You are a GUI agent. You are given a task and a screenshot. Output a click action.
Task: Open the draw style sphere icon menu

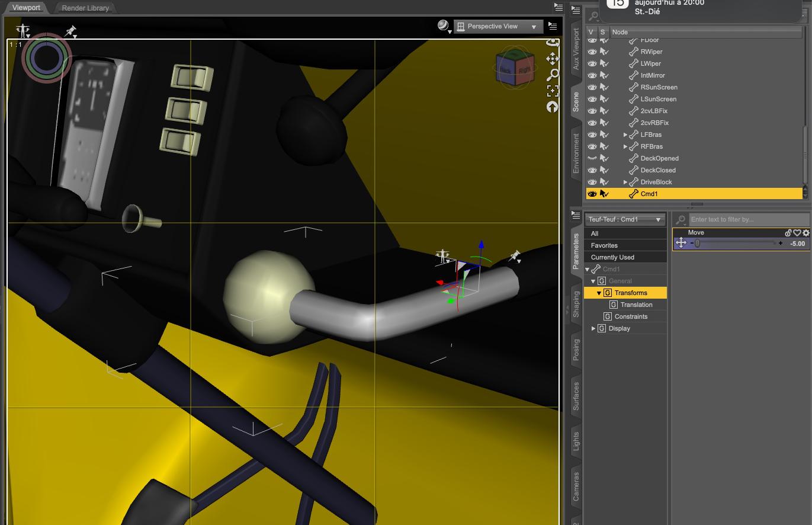pos(444,26)
